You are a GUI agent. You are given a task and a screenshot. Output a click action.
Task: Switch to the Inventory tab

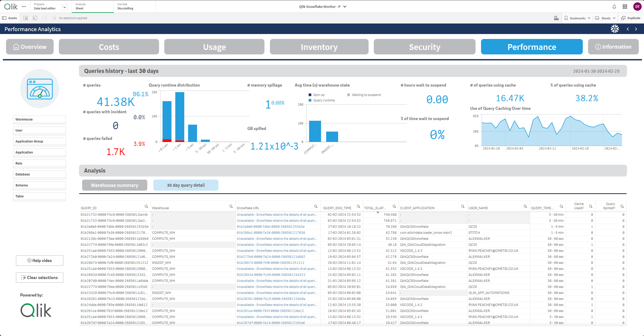[319, 47]
